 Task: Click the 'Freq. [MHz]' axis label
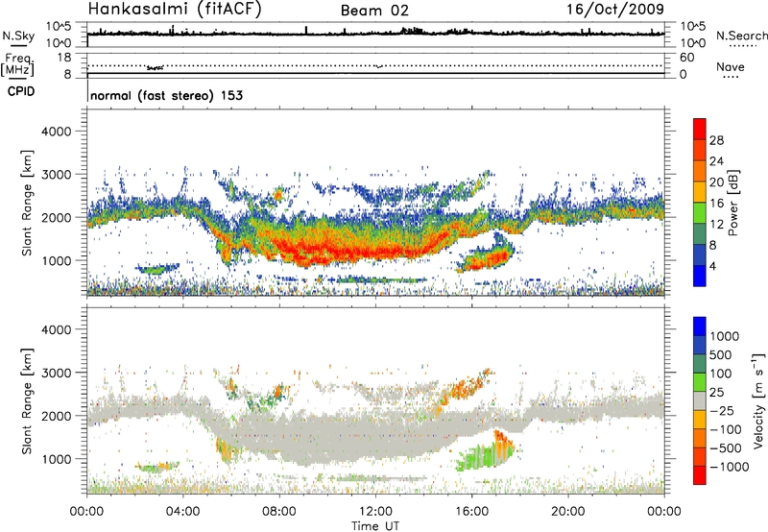coord(17,64)
